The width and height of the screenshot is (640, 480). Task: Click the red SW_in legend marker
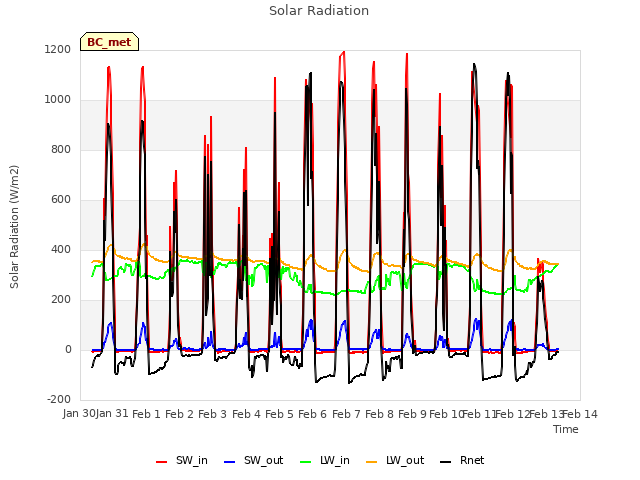pos(162,462)
